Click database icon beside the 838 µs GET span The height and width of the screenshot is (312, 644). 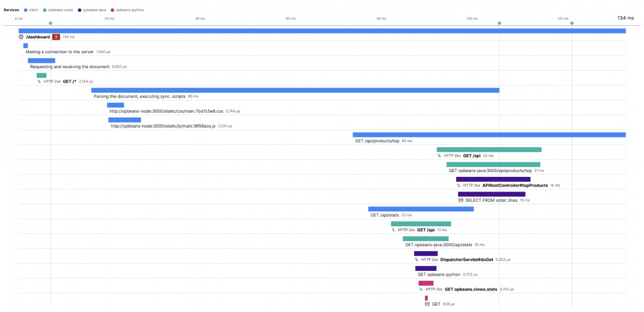(x=427, y=304)
